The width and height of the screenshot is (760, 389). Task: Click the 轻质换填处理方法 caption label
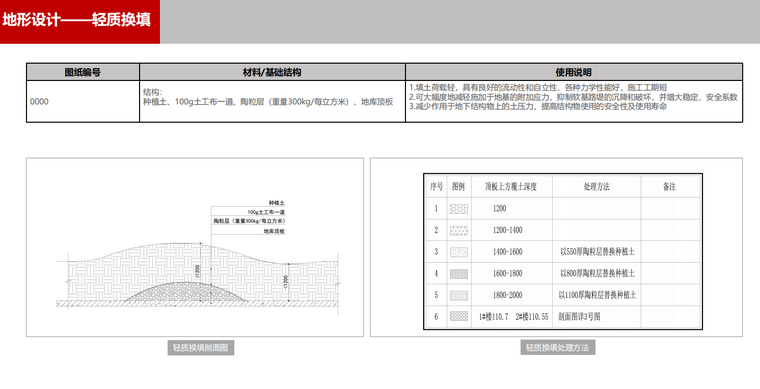point(557,347)
